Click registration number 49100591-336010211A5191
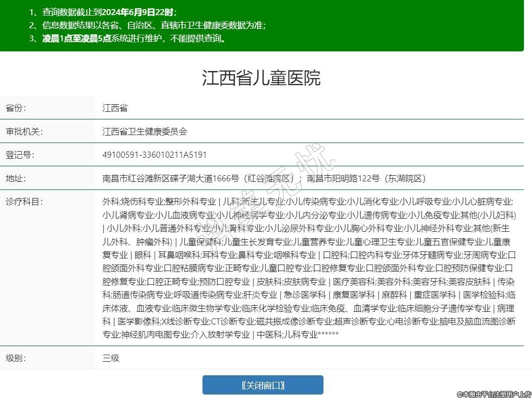532x398 pixels. pyautogui.click(x=154, y=155)
